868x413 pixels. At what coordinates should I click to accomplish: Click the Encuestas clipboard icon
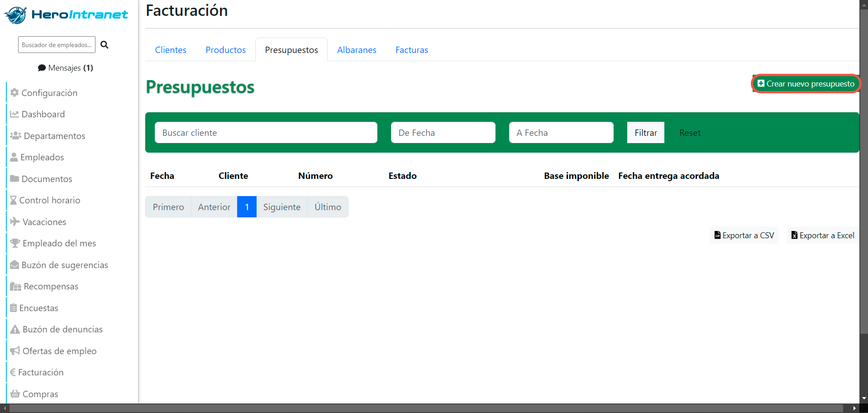(x=14, y=308)
